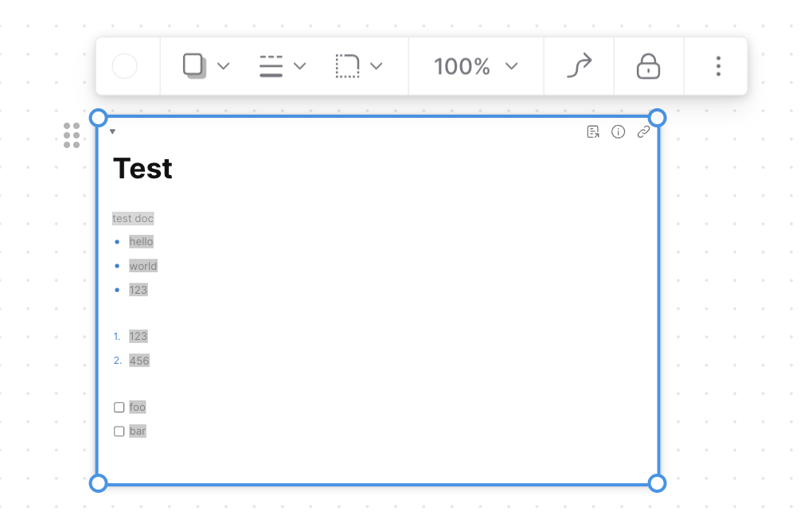This screenshot has height=527, width=812.
Task: Check the "bar" to-do checkbox
Action: [119, 431]
